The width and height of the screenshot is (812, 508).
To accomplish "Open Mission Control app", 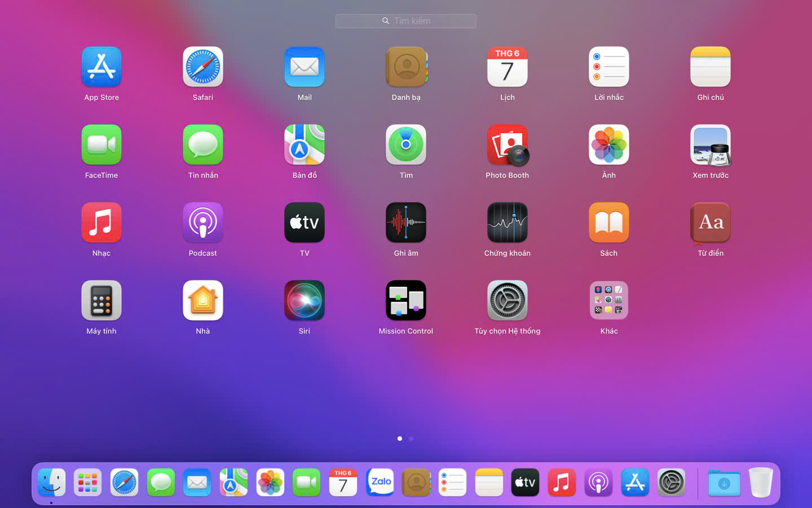I will click(406, 301).
